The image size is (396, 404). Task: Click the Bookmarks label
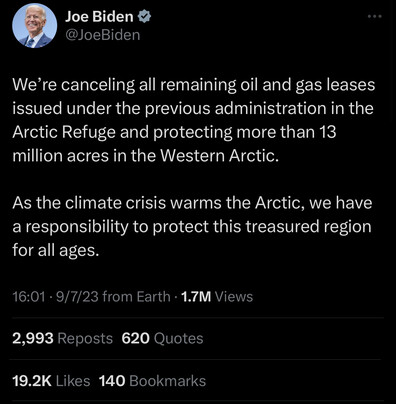point(167,381)
